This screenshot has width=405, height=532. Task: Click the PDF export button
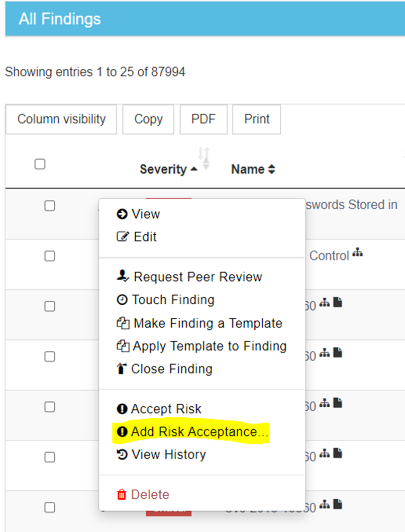pyautogui.click(x=203, y=119)
